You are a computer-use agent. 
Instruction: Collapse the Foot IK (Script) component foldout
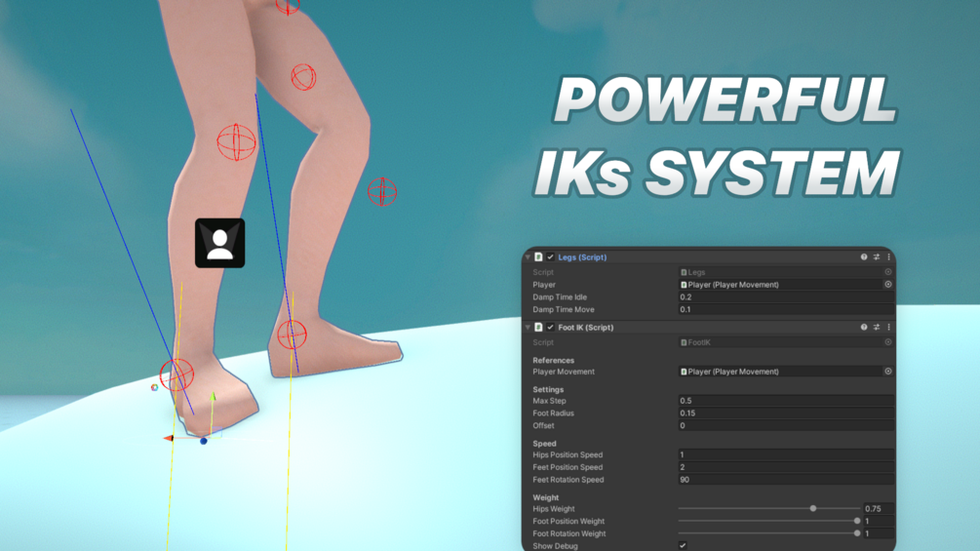coord(529,328)
